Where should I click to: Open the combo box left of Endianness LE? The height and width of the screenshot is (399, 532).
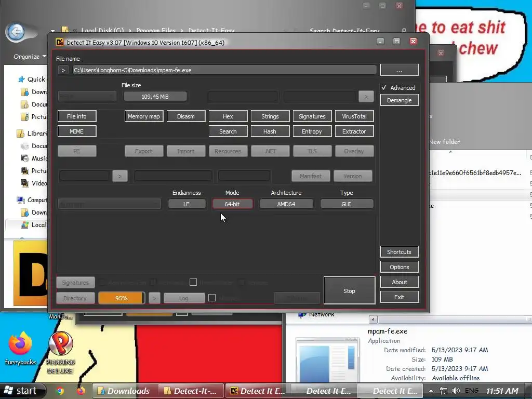(x=109, y=204)
